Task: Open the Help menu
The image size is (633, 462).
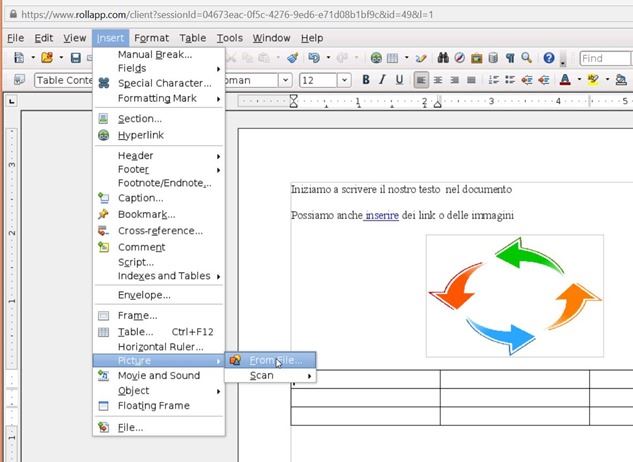Action: (x=312, y=38)
